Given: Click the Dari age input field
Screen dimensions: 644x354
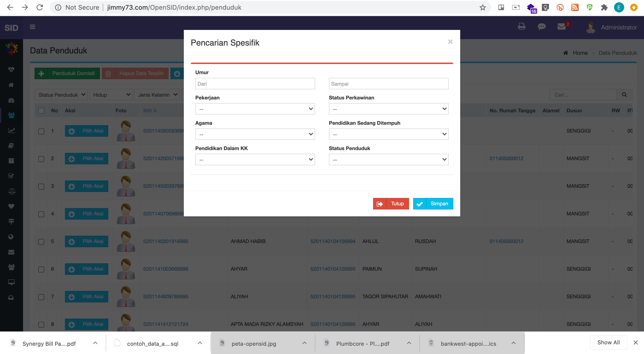Looking at the screenshot, I should tap(255, 84).
